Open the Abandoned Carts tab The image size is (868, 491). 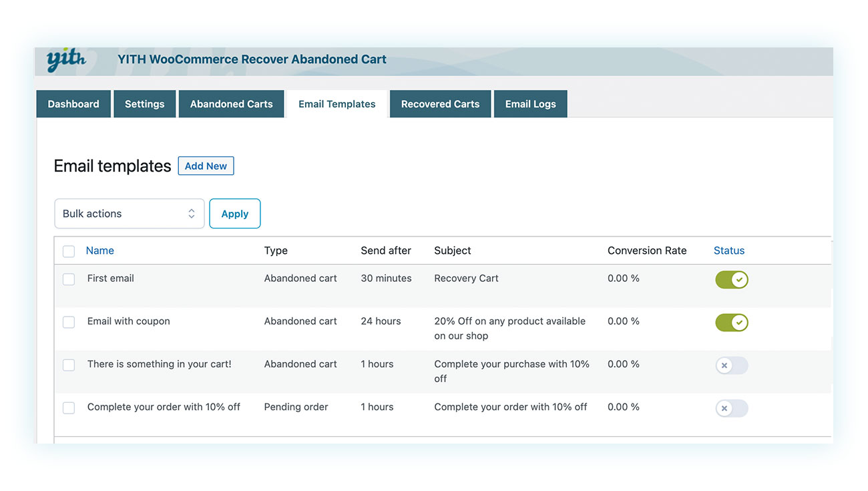click(231, 104)
